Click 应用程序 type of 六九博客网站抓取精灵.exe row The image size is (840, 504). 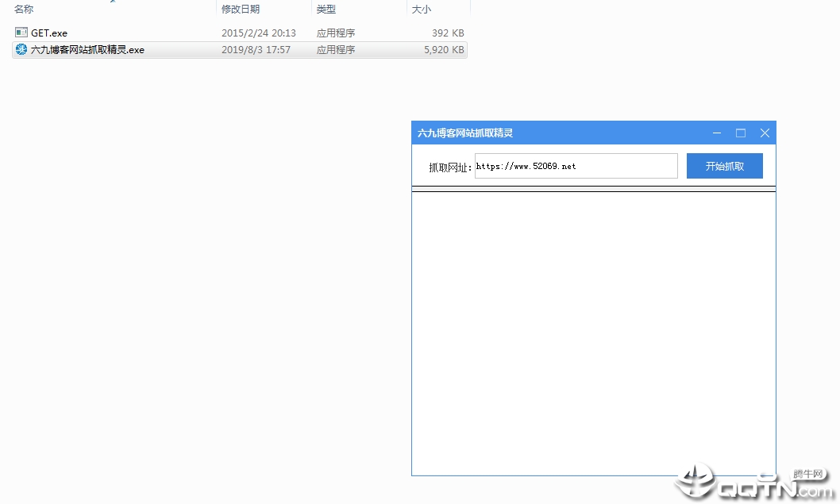point(336,50)
